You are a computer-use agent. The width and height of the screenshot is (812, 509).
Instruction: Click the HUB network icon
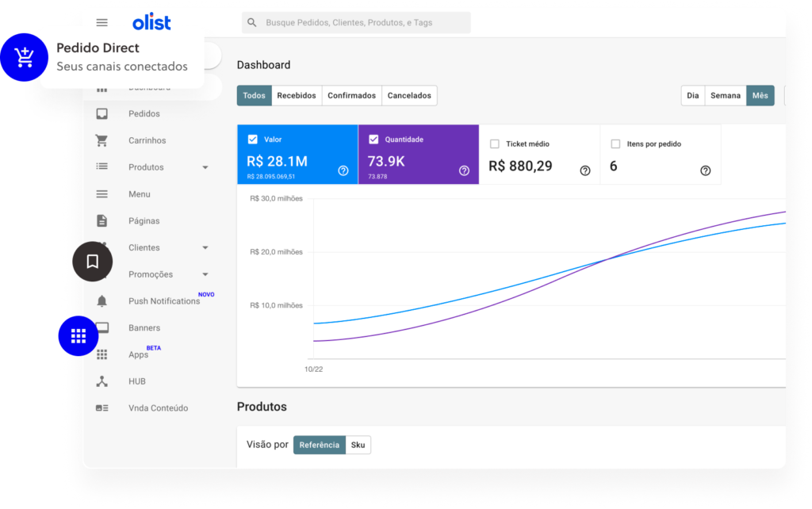[101, 381]
